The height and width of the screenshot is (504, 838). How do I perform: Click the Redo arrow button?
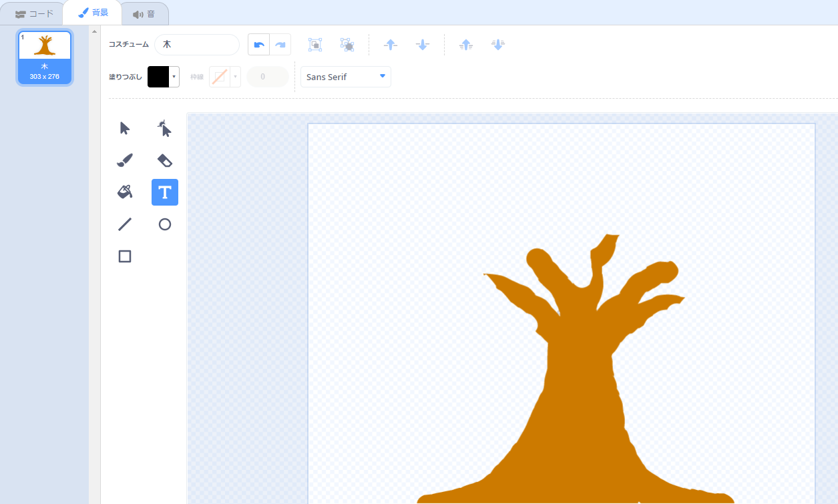click(280, 45)
